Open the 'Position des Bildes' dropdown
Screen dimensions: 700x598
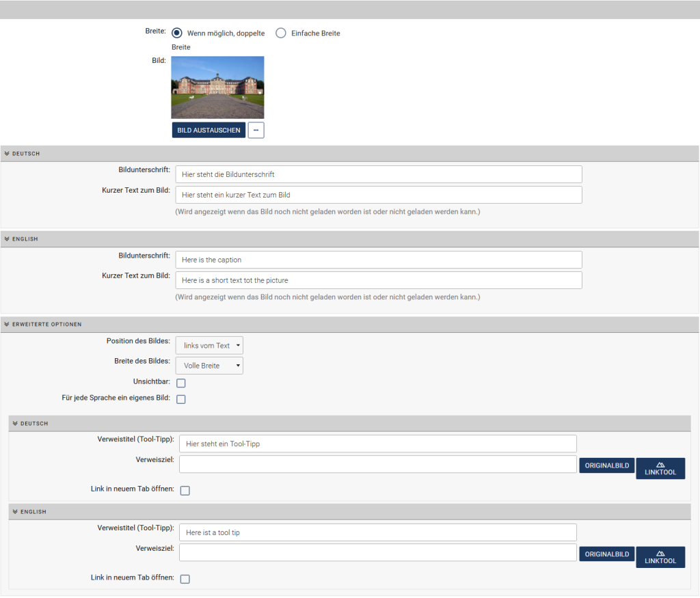click(209, 345)
